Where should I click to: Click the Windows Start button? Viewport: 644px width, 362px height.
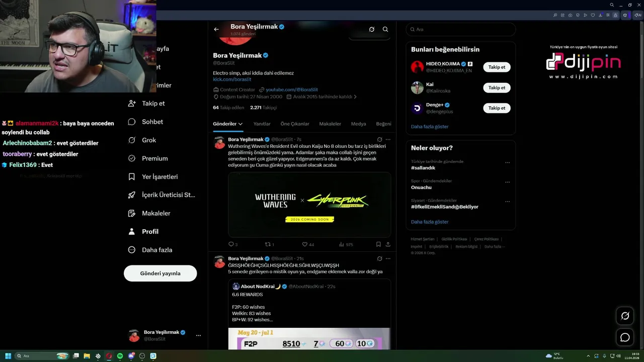click(x=8, y=356)
